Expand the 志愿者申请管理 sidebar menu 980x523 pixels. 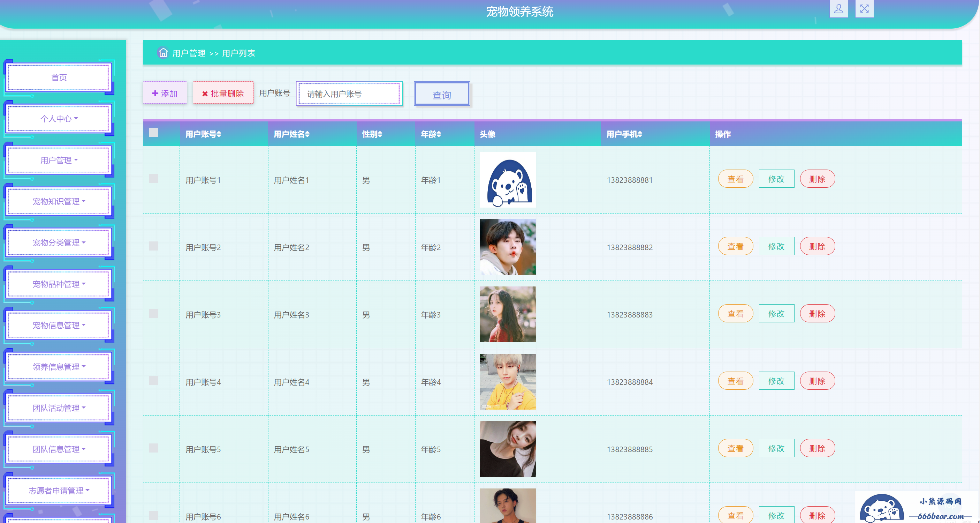[59, 491]
